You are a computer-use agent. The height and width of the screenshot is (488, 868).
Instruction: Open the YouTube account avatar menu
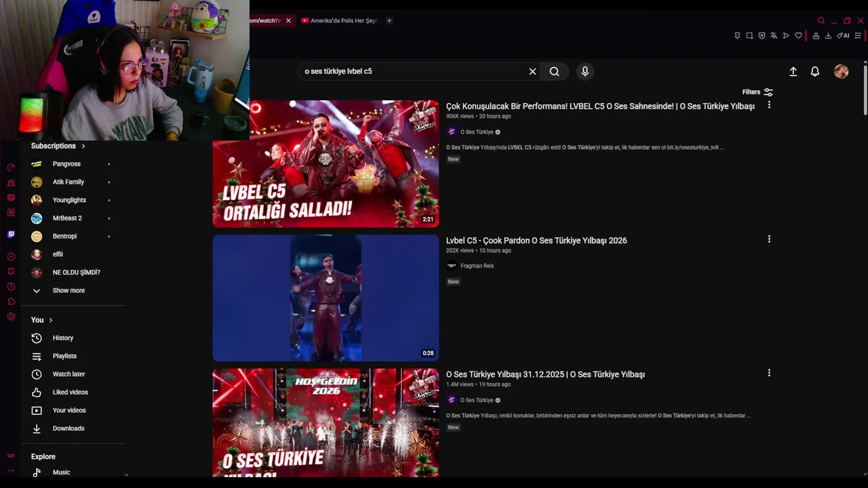841,71
